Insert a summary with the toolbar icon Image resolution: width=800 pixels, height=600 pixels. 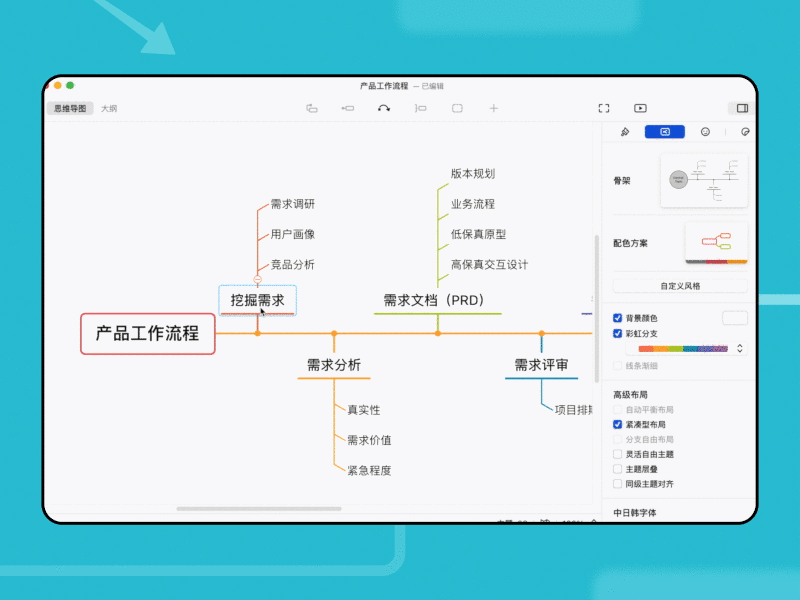coord(423,108)
